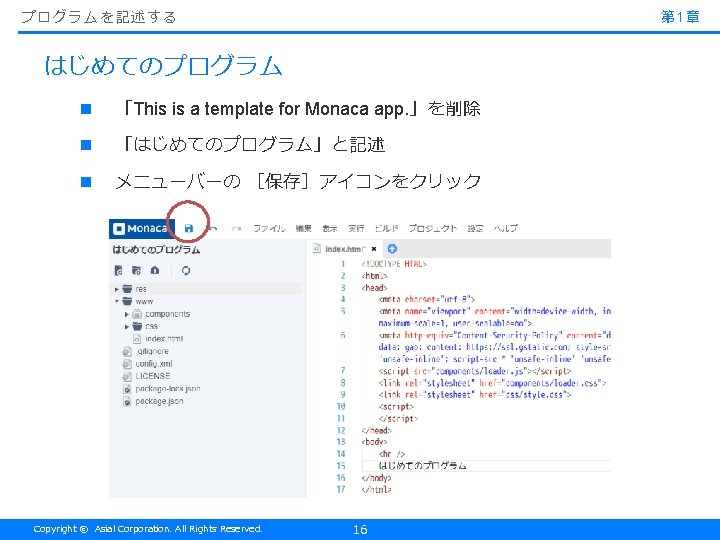This screenshot has height=540, width=720.
Task: Open the package-lock.json file
Action: pyautogui.click(x=168, y=388)
